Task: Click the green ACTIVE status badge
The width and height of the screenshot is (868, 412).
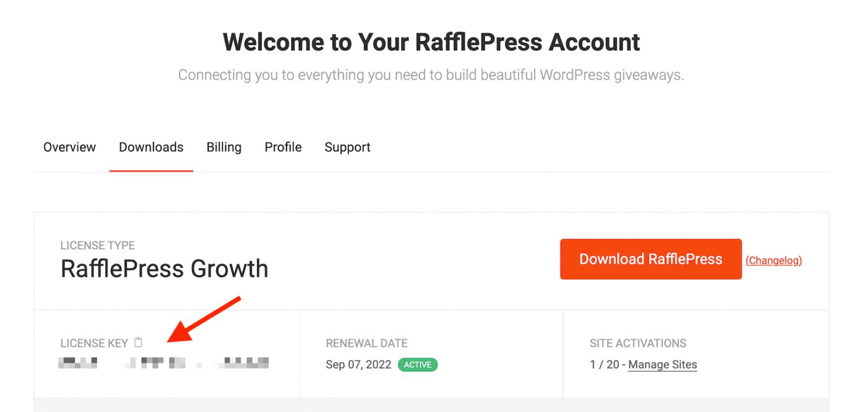Action: pos(418,365)
